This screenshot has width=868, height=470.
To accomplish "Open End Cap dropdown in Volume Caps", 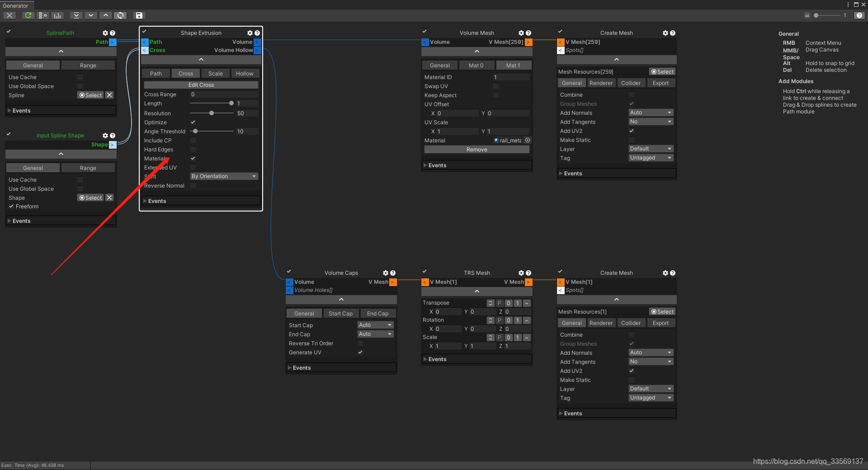I will point(375,334).
